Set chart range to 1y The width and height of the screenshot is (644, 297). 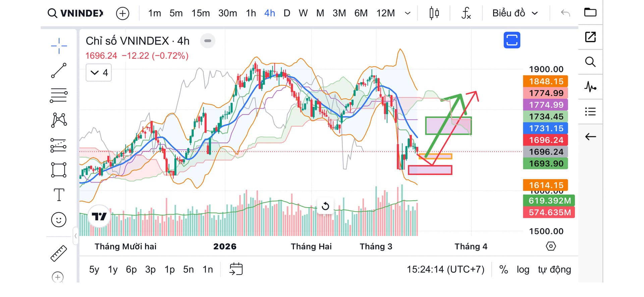pyautogui.click(x=113, y=270)
